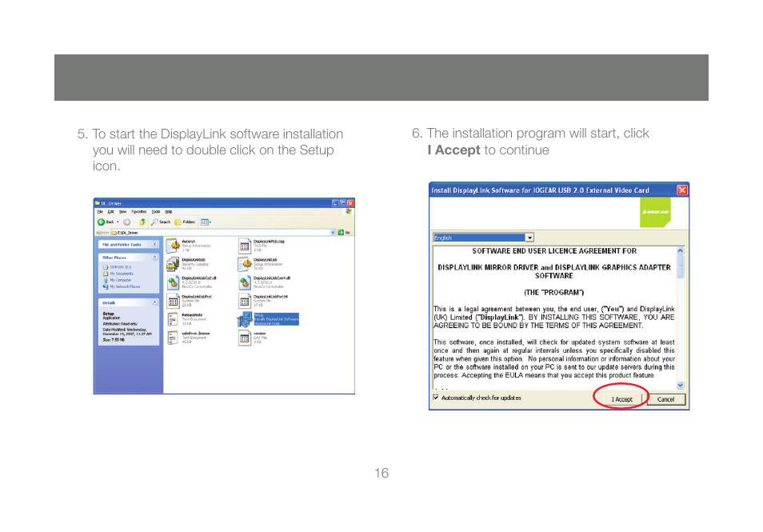
Task: Collapse the Other Places panel
Action: click(154, 257)
